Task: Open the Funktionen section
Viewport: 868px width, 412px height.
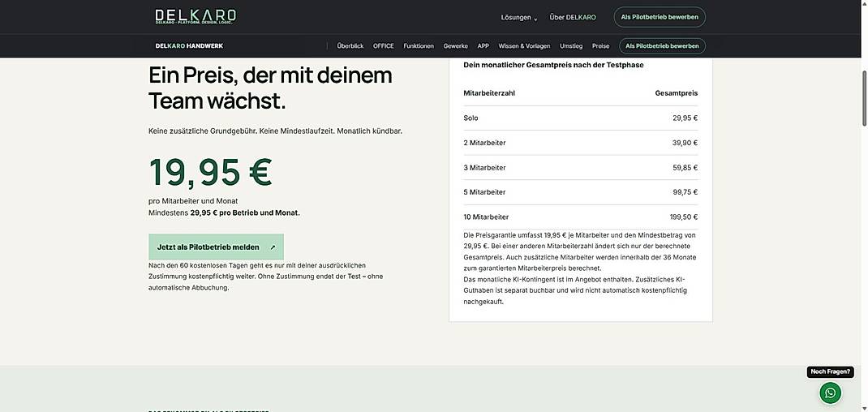Action: pos(419,46)
